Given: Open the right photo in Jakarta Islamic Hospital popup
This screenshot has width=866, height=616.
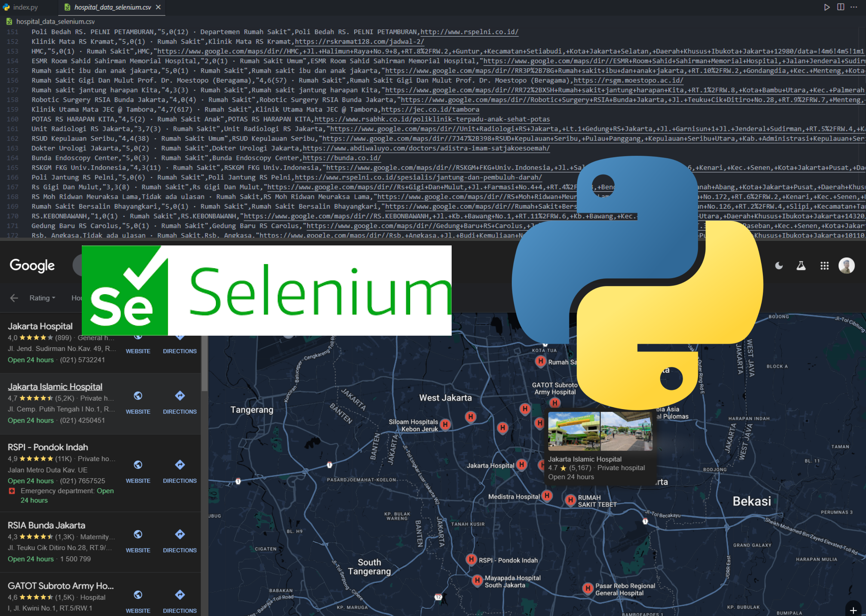Looking at the screenshot, I should (x=626, y=431).
